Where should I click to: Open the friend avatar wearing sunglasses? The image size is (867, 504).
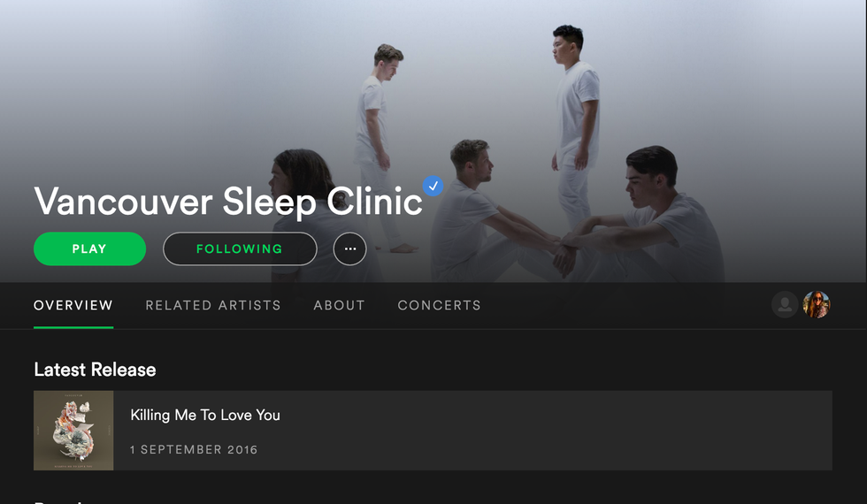[x=817, y=304]
